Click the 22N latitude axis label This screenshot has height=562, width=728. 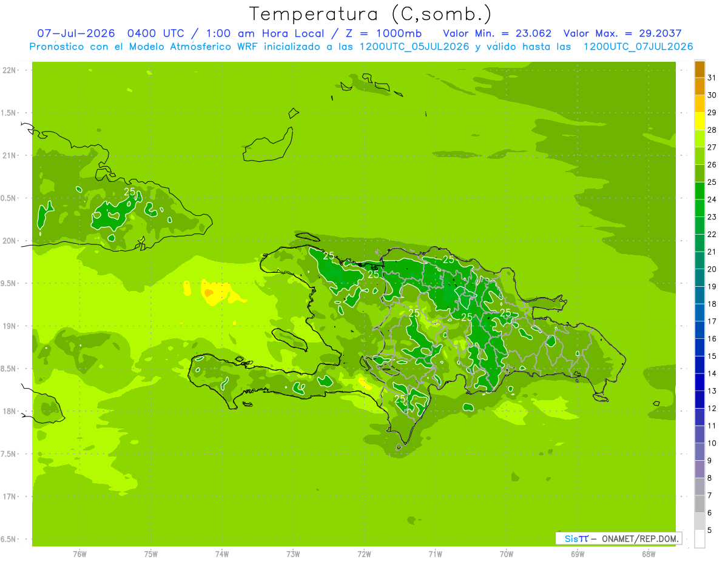click(9, 70)
